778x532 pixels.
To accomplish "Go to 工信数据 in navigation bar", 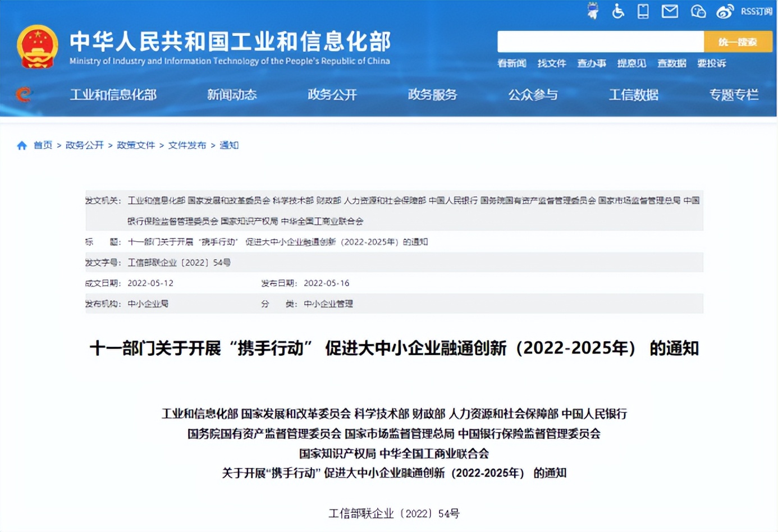I will [633, 95].
